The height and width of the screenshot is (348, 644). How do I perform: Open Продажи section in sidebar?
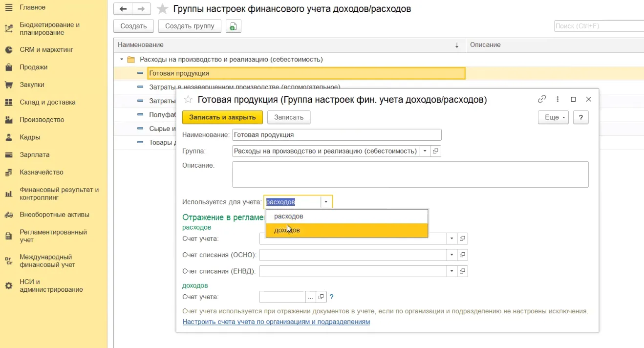pyautogui.click(x=33, y=67)
